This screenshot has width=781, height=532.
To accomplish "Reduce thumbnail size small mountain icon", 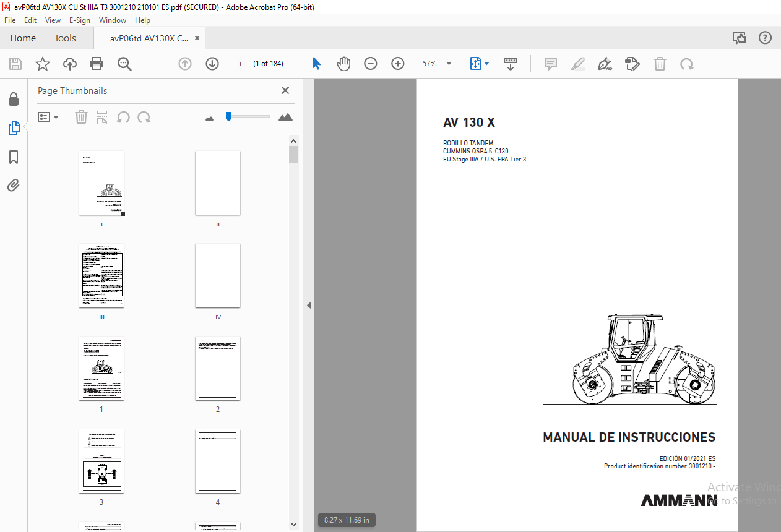I will [209, 118].
